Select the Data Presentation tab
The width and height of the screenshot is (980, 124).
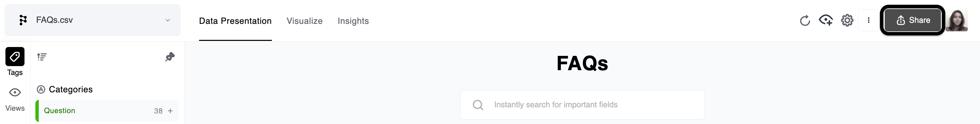pos(235,21)
